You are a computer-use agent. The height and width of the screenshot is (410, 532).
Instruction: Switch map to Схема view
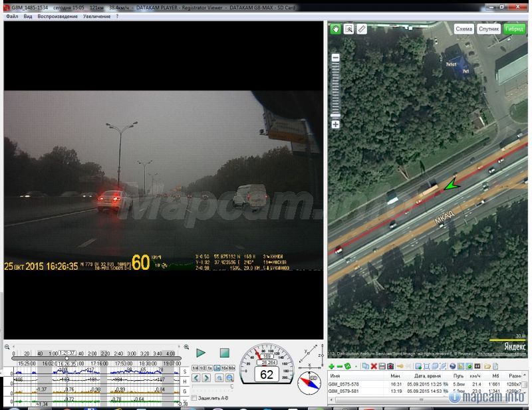click(464, 29)
